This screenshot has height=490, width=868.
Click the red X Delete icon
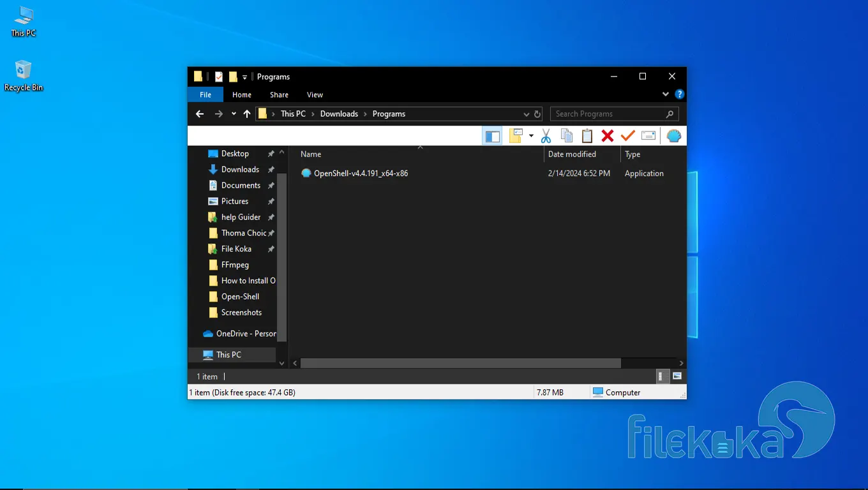point(608,136)
